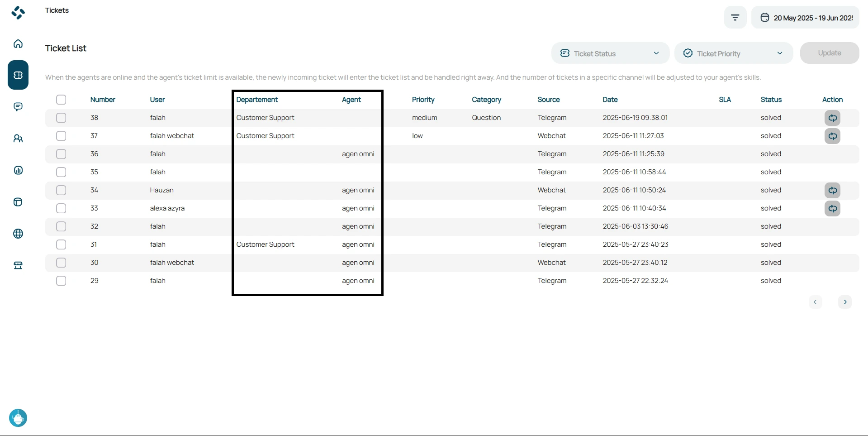The height and width of the screenshot is (436, 868).
Task: Click 'Question' category cell
Action: (x=486, y=118)
